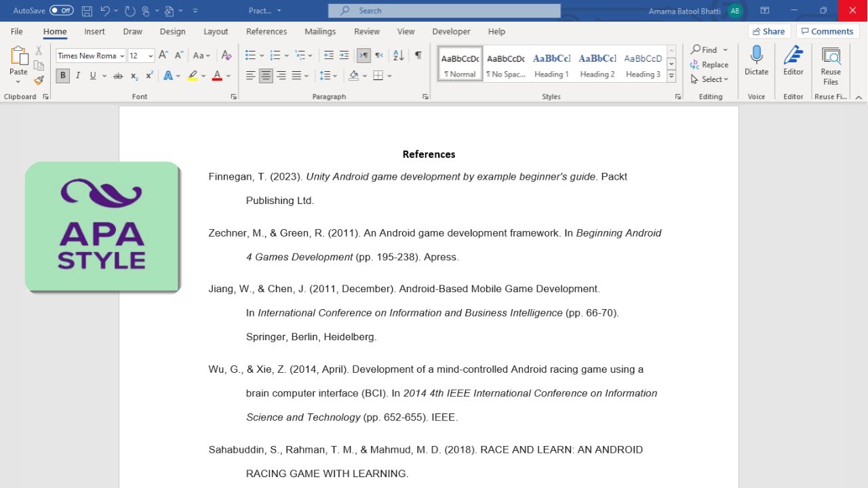Open the Comments button
The image size is (868, 488).
click(827, 31)
